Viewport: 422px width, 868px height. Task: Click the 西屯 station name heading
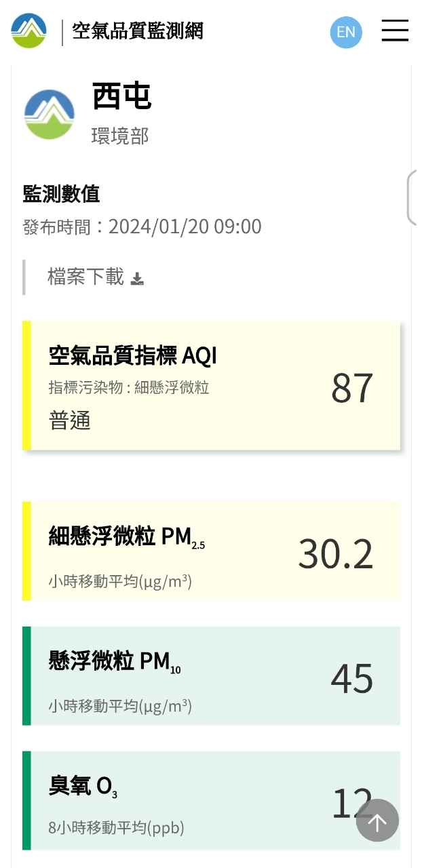point(122,97)
